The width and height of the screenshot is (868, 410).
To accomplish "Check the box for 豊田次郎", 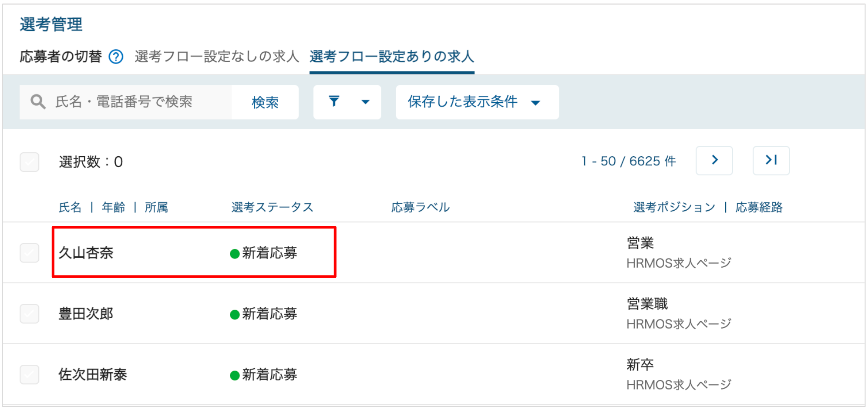I will 30,314.
